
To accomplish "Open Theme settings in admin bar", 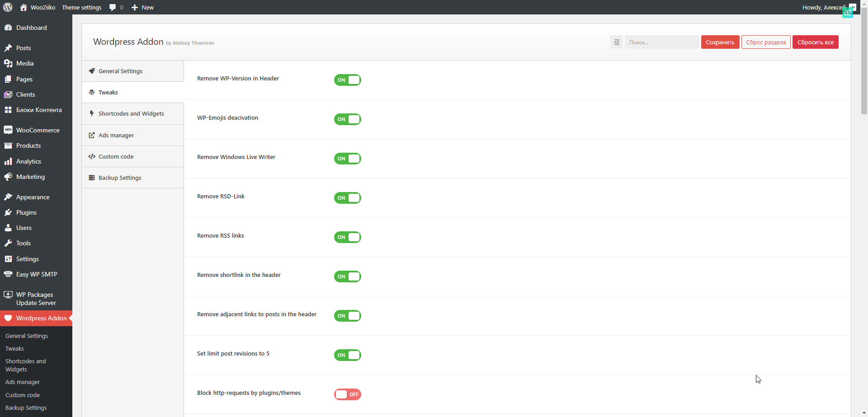I will point(81,7).
